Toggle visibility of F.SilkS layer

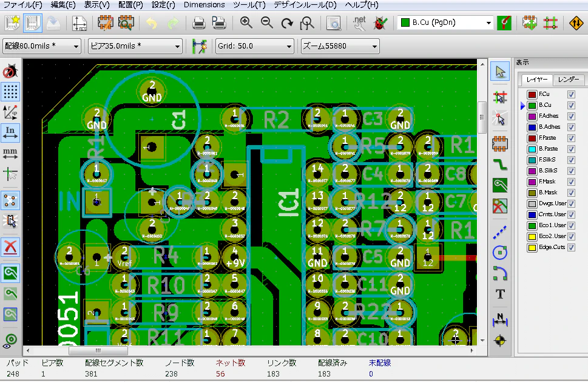(571, 160)
